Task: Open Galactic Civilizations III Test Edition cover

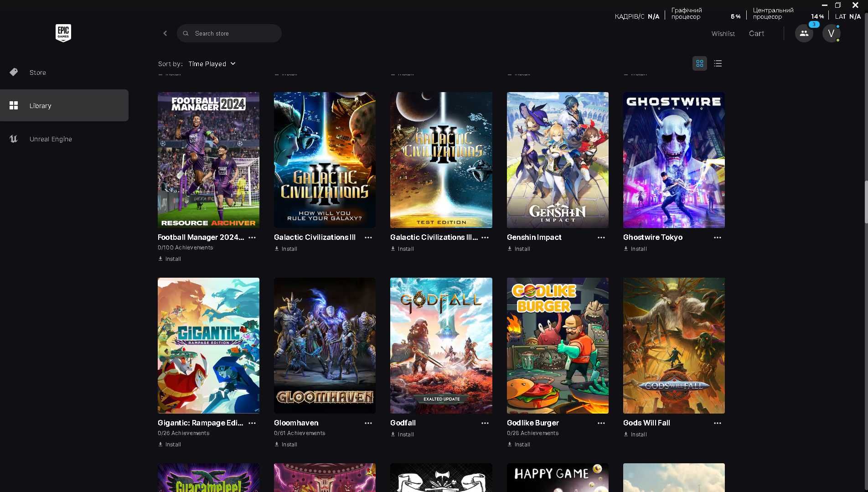Action: coord(441,160)
